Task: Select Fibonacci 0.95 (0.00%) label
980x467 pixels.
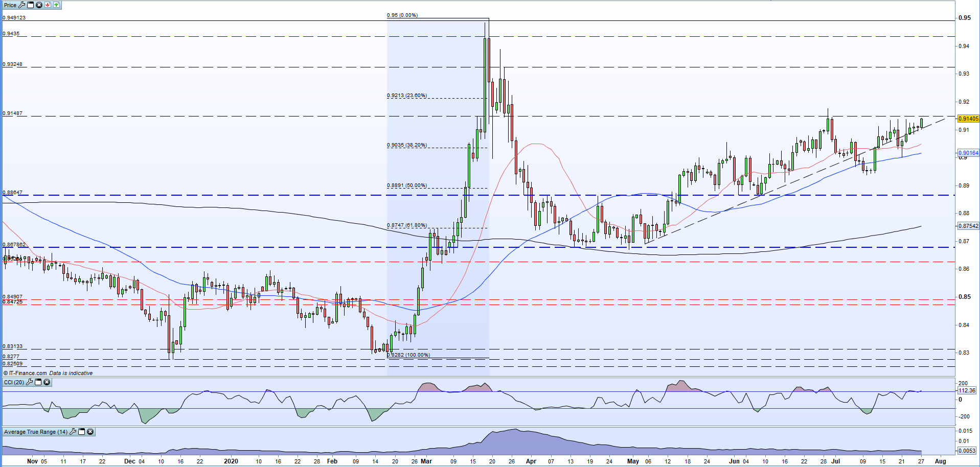Action: 402,15
